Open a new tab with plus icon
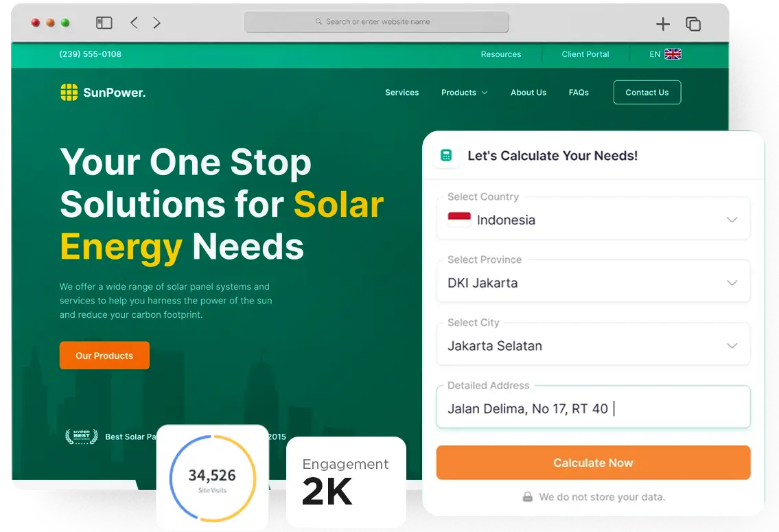The image size is (779, 532). click(663, 24)
